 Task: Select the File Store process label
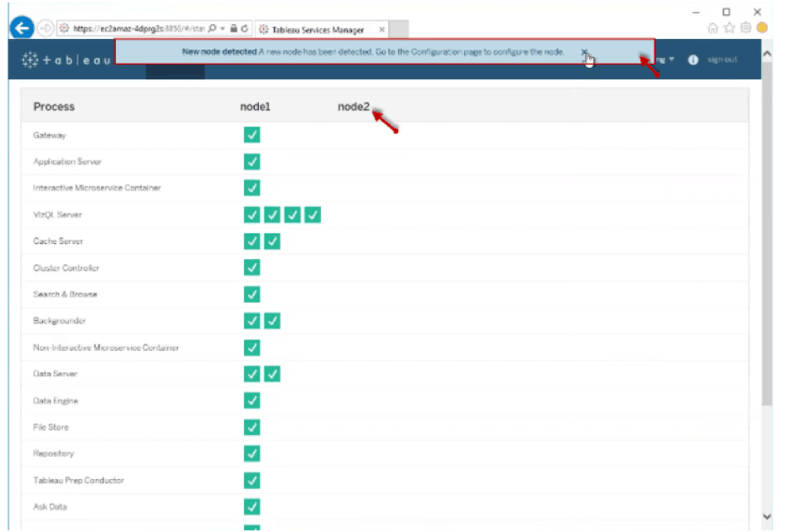point(50,427)
